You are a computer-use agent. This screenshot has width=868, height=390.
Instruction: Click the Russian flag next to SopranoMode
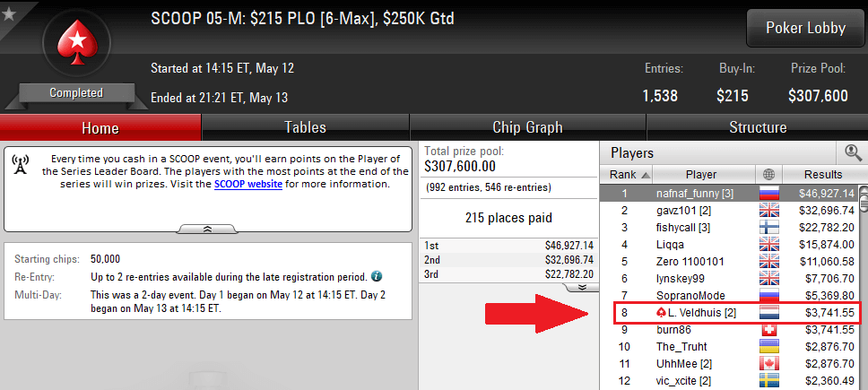click(769, 295)
